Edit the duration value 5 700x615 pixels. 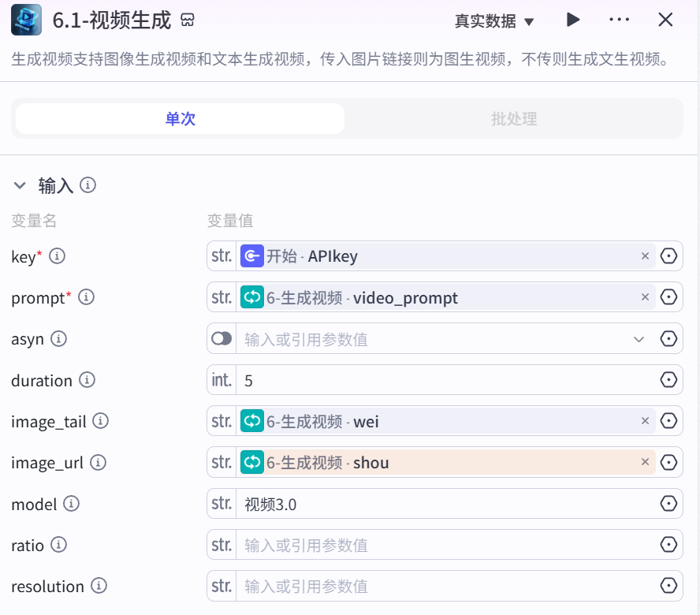(446, 381)
